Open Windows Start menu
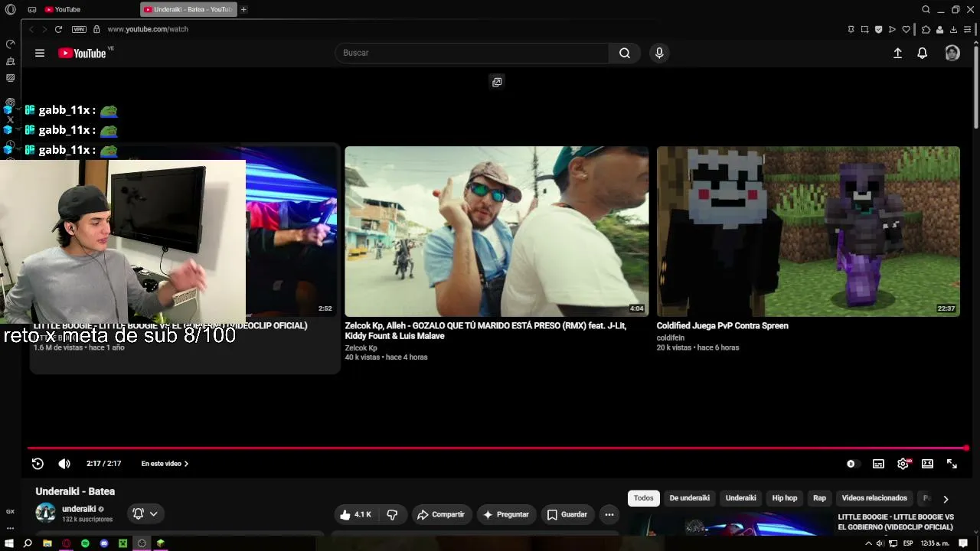Image resolution: width=980 pixels, height=551 pixels. click(9, 543)
